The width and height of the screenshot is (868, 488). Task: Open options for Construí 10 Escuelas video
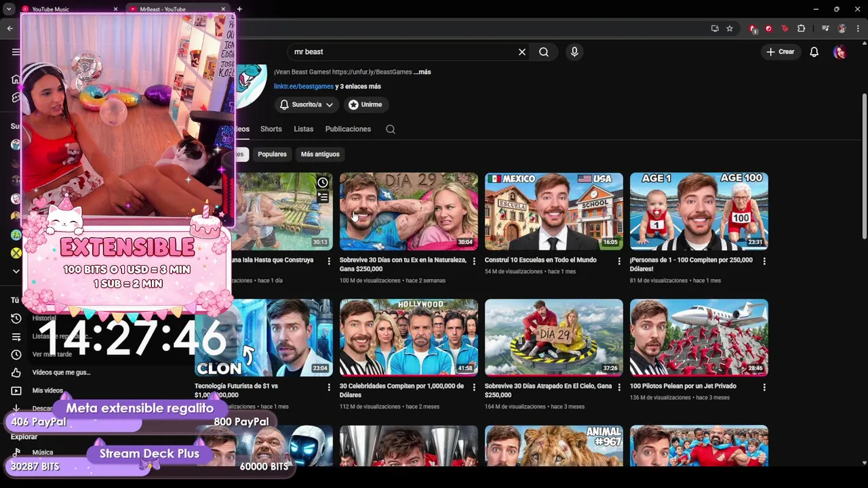pyautogui.click(x=619, y=261)
